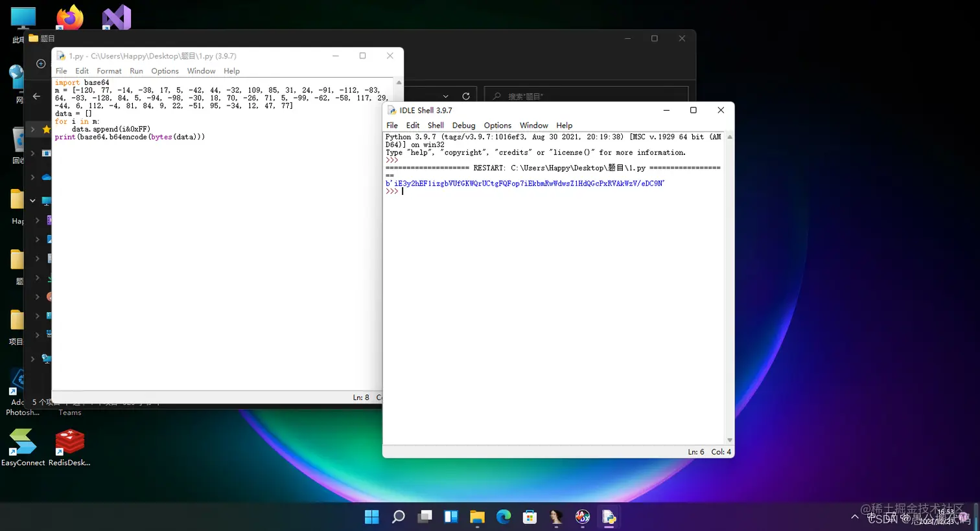
Task: Close the 1.py editor window
Action: 390,56
